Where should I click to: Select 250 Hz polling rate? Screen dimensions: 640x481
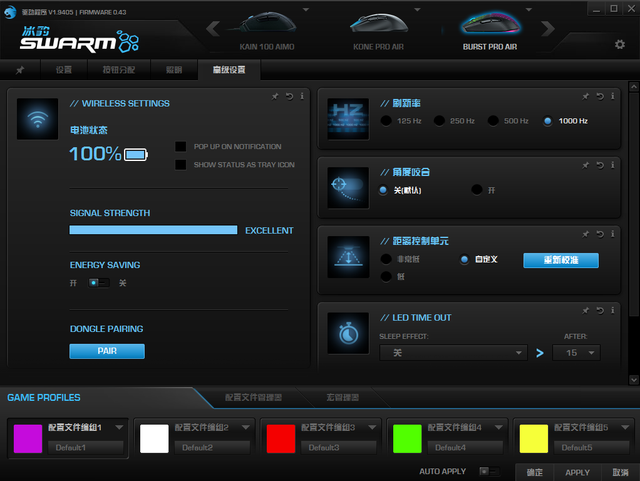pos(439,121)
